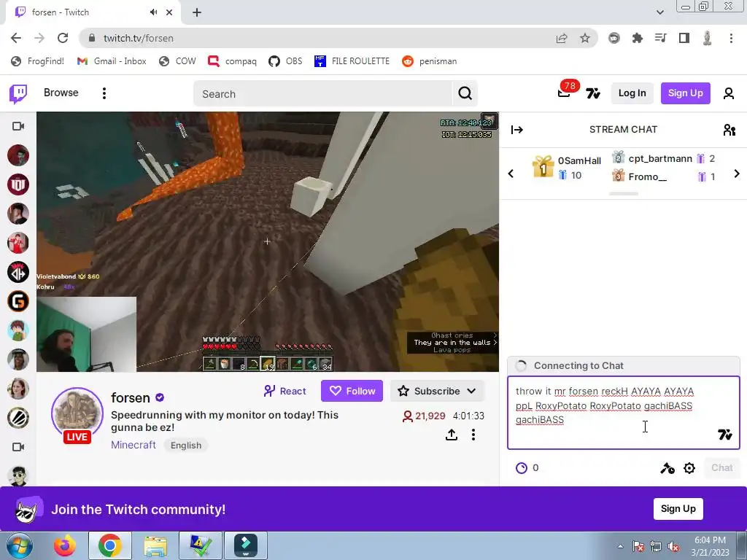Open the COW bookmark
747x560 pixels.
pyautogui.click(x=177, y=61)
